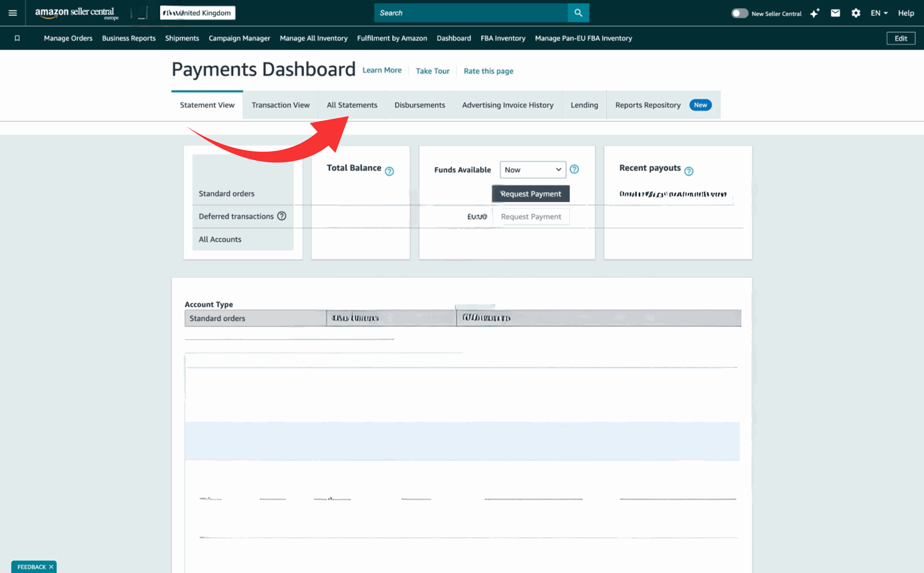Open the hamburger navigation menu
This screenshot has height=573, width=924.
click(x=13, y=13)
